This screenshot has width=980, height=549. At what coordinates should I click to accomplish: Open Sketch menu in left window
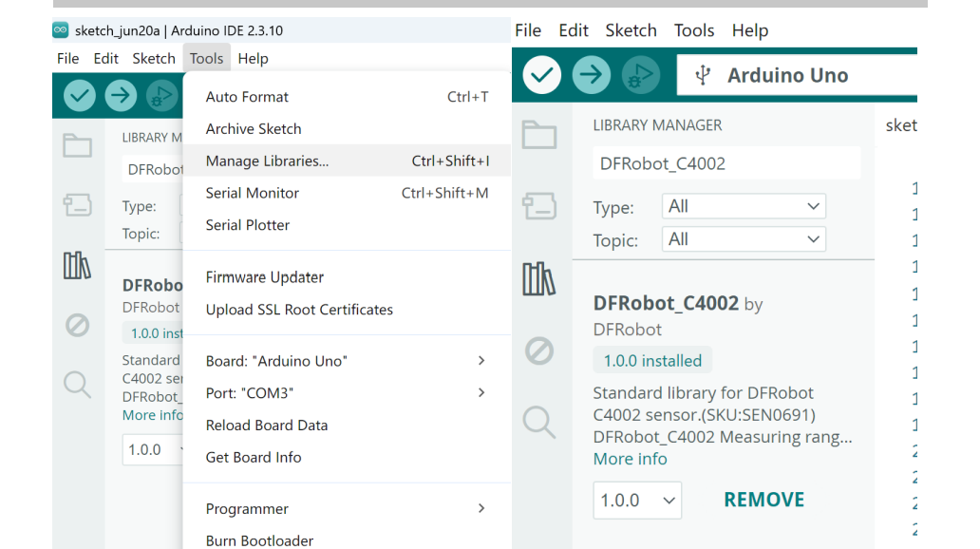(x=154, y=59)
